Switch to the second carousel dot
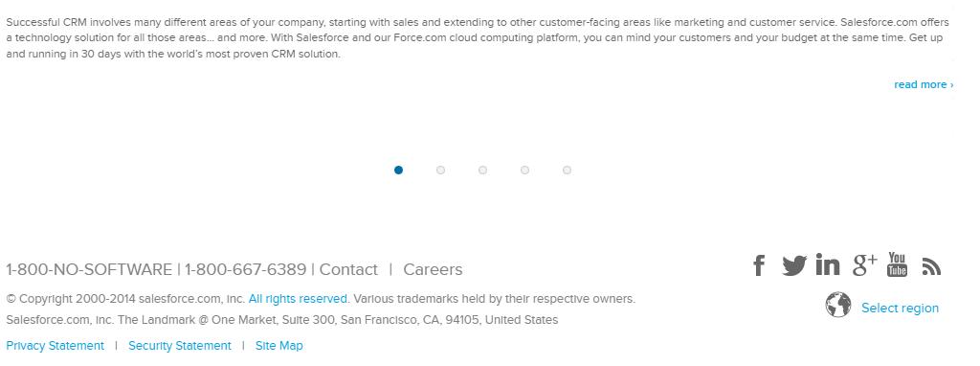 [440, 171]
